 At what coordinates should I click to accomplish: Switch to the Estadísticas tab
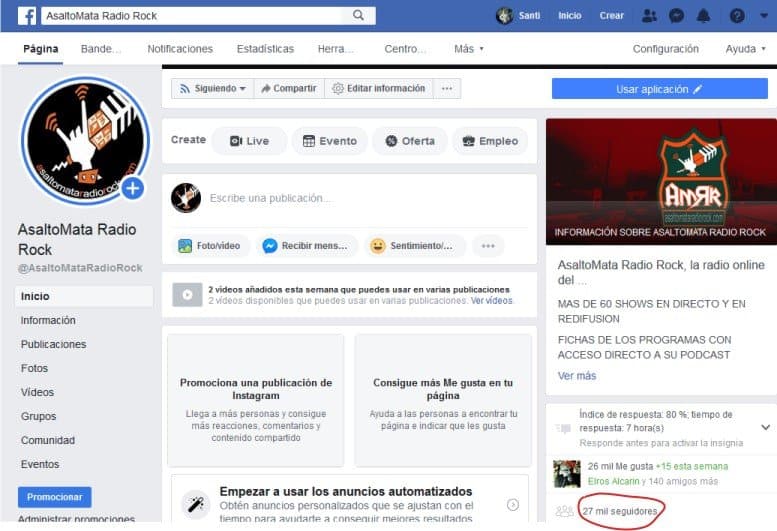265,49
